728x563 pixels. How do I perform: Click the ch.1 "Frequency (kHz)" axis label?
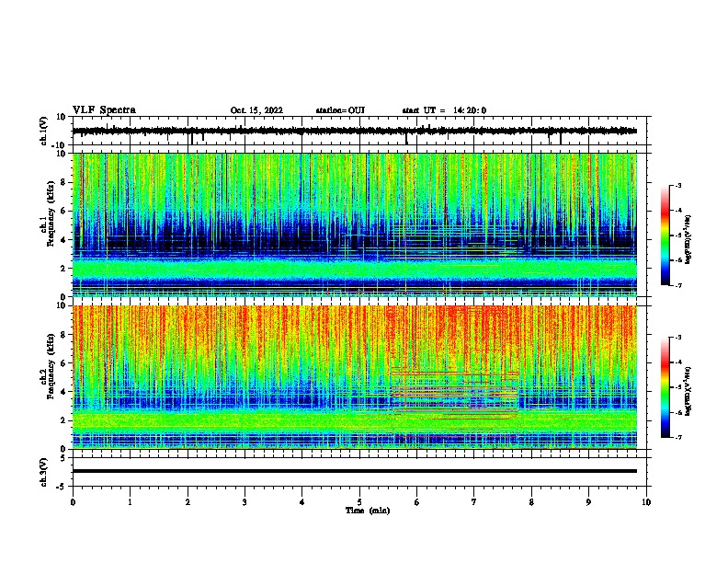point(51,213)
